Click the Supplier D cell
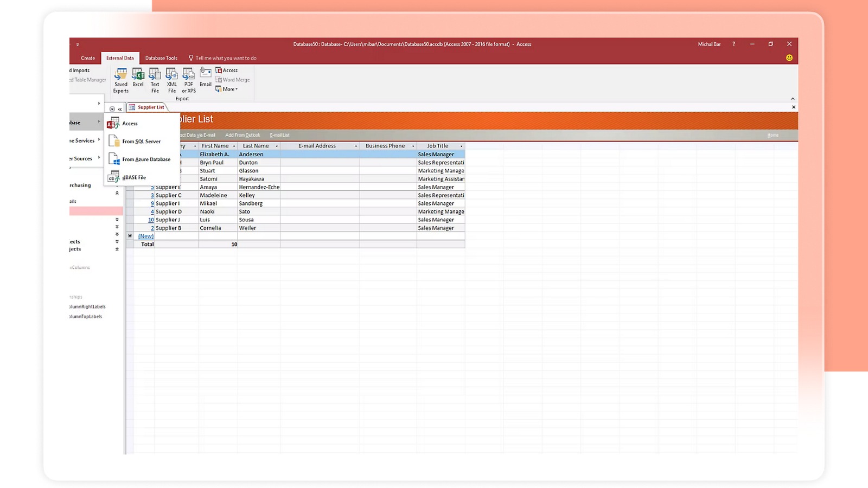 point(176,211)
